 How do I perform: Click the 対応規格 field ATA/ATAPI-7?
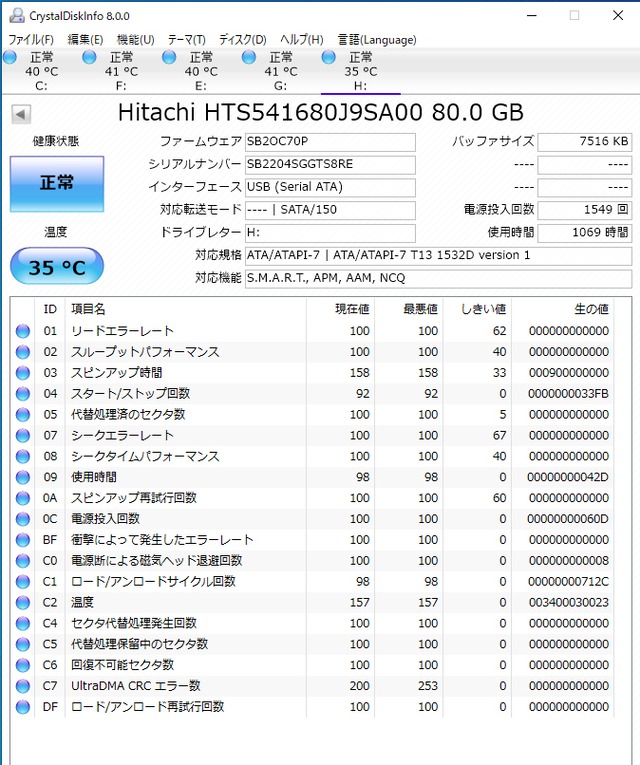click(x=439, y=256)
